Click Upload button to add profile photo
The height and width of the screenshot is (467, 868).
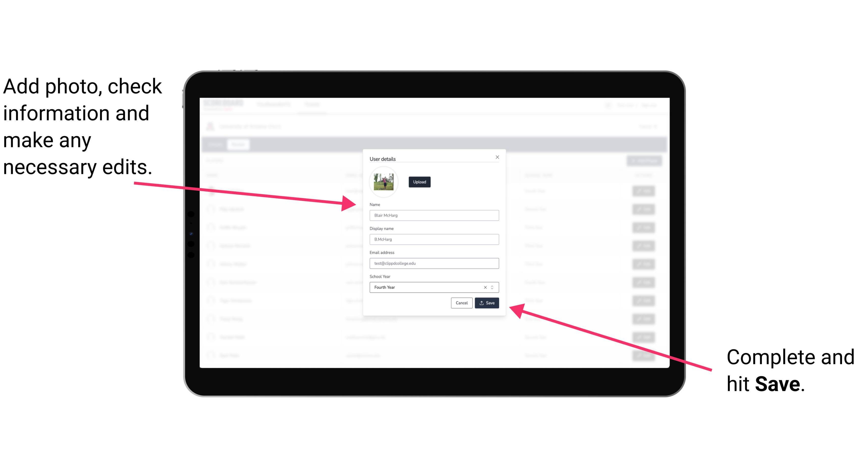pos(419,182)
